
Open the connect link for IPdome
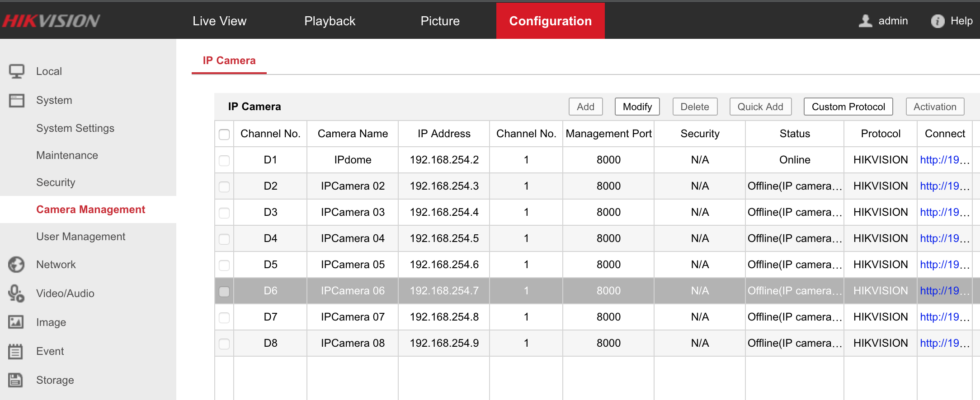[x=944, y=160]
